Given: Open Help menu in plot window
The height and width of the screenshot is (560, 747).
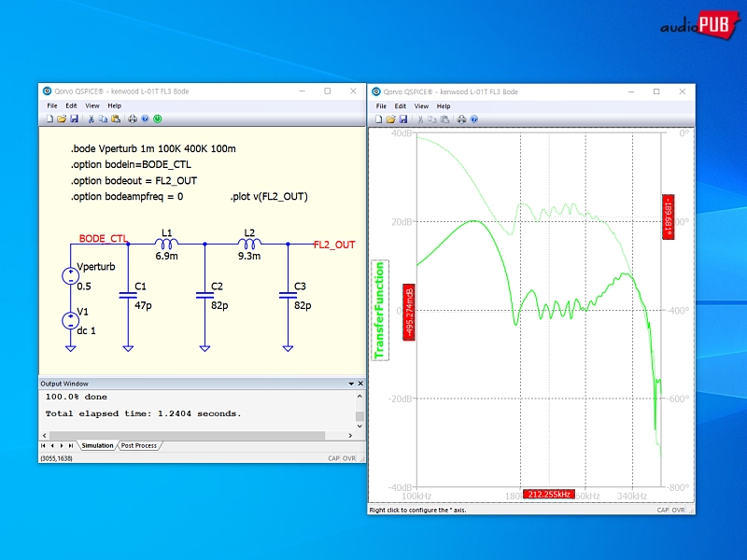Looking at the screenshot, I should pos(444,106).
